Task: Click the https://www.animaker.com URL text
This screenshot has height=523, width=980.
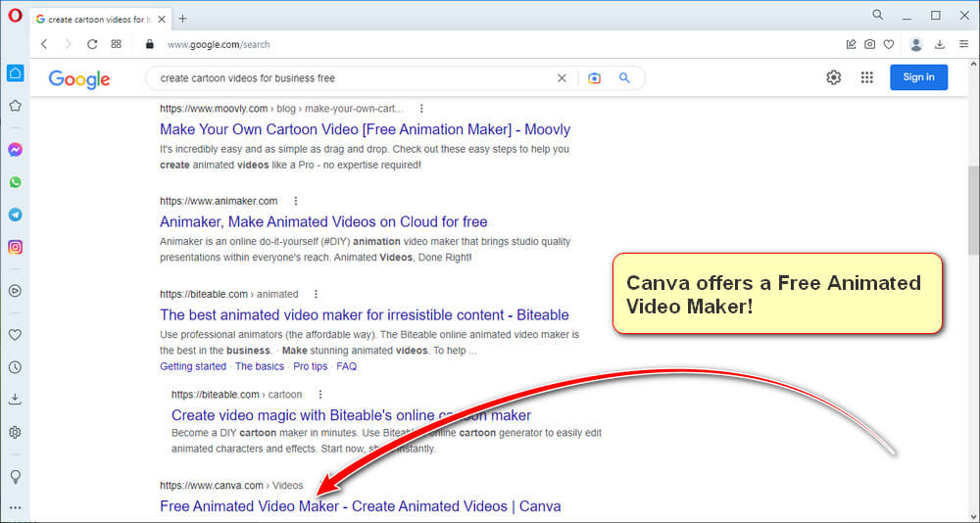Action: (219, 201)
